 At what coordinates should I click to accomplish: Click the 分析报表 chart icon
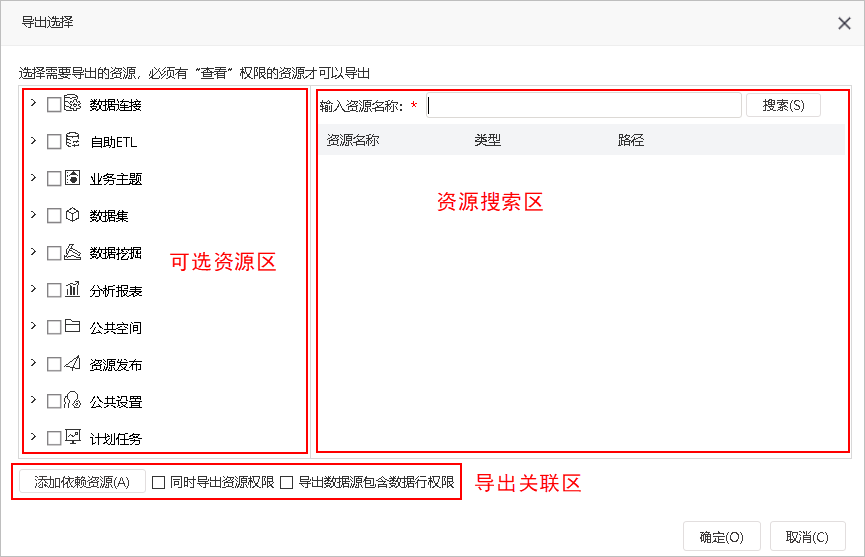click(x=72, y=288)
